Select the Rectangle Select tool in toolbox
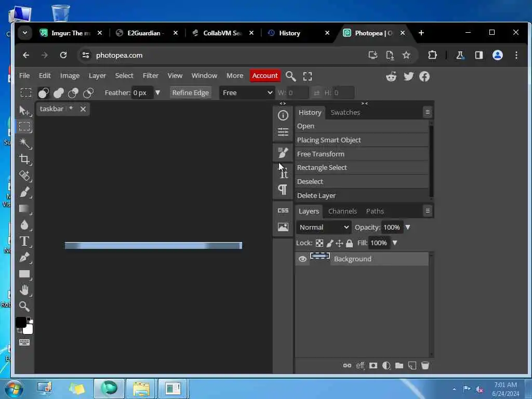Viewport: 532px width, 399px height. (24, 127)
